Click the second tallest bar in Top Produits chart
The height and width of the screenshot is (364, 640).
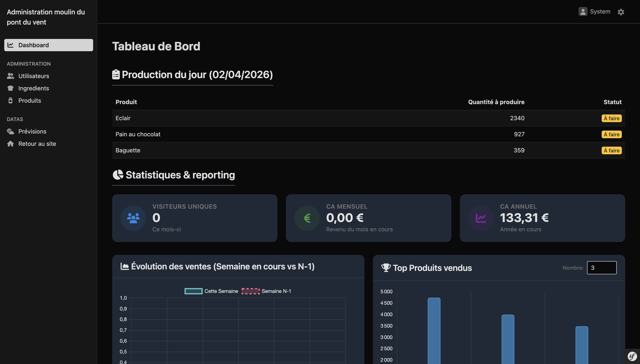508,339
